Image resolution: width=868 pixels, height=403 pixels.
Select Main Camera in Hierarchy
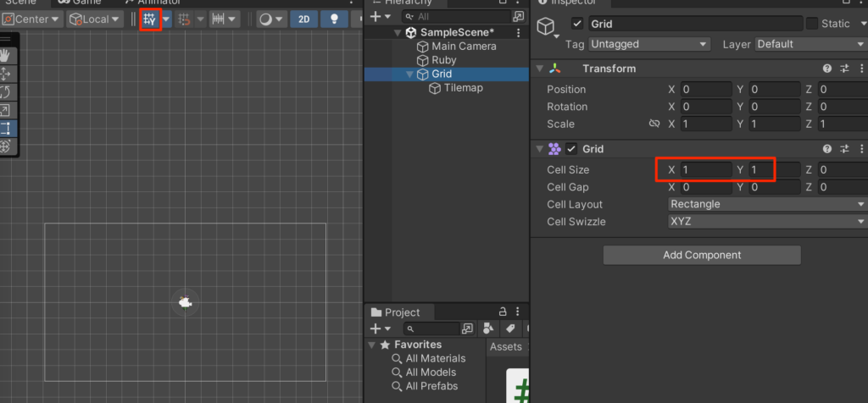click(464, 47)
